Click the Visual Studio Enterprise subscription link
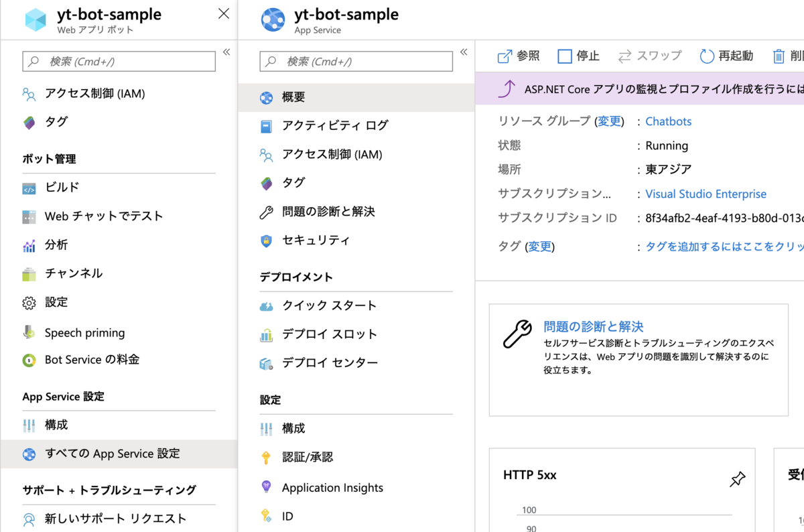The image size is (804, 532). click(x=706, y=194)
